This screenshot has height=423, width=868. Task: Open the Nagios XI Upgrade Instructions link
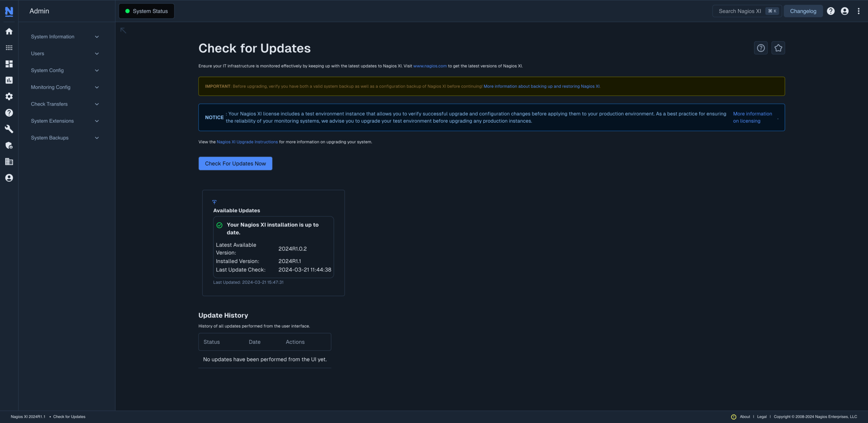pos(247,142)
